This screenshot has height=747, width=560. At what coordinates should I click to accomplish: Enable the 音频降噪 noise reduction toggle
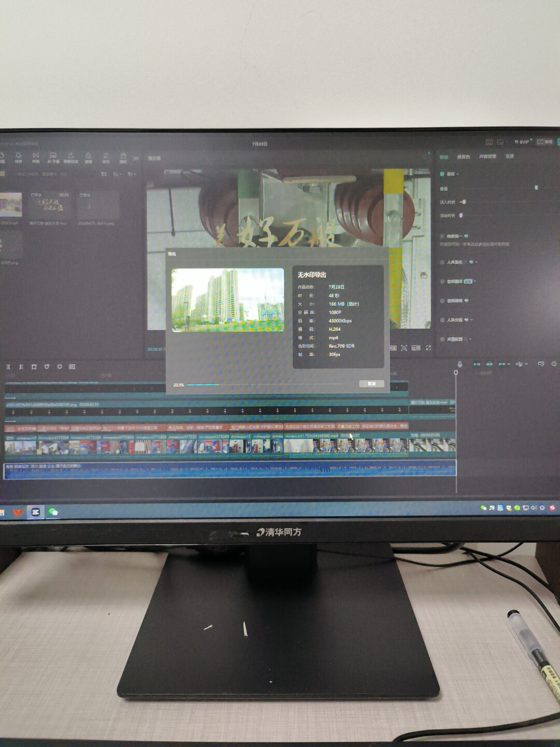(x=442, y=300)
